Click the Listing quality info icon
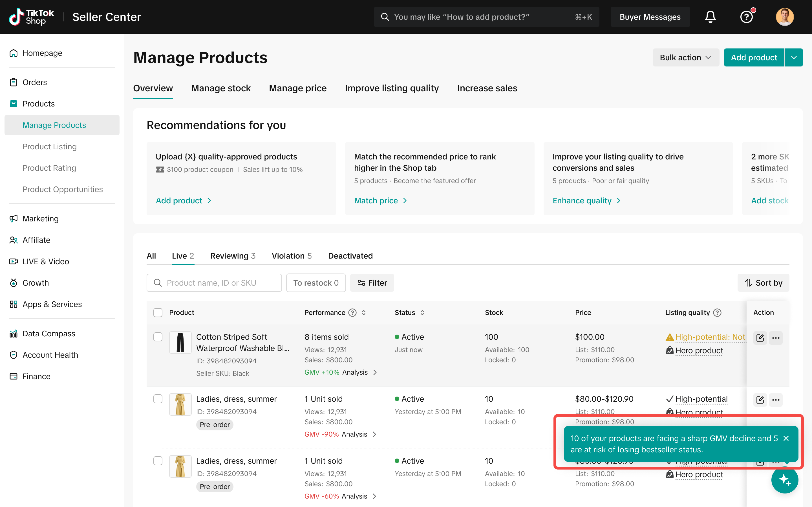This screenshot has width=812, height=507. [x=717, y=313]
